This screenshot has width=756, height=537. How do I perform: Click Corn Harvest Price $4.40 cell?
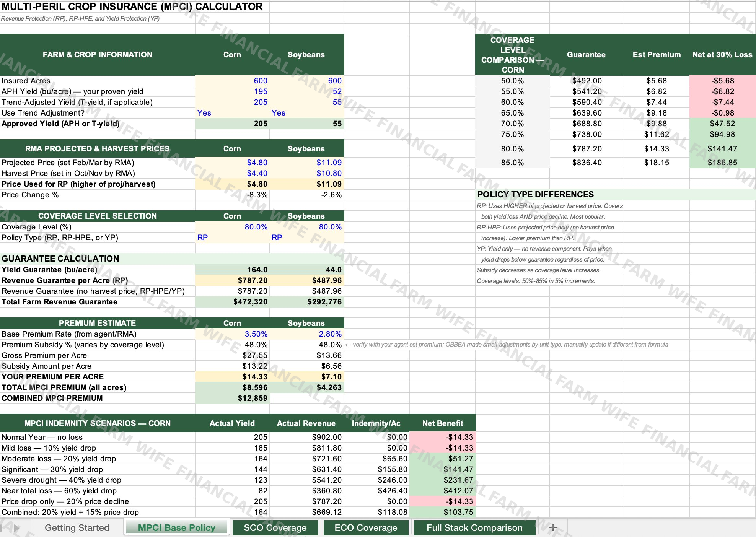[x=233, y=173]
